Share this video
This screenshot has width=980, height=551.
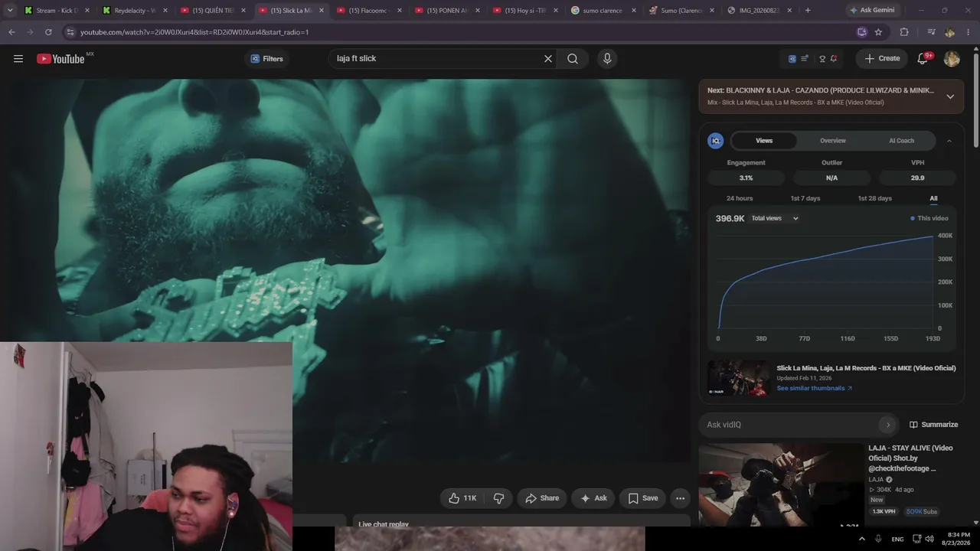(x=541, y=498)
